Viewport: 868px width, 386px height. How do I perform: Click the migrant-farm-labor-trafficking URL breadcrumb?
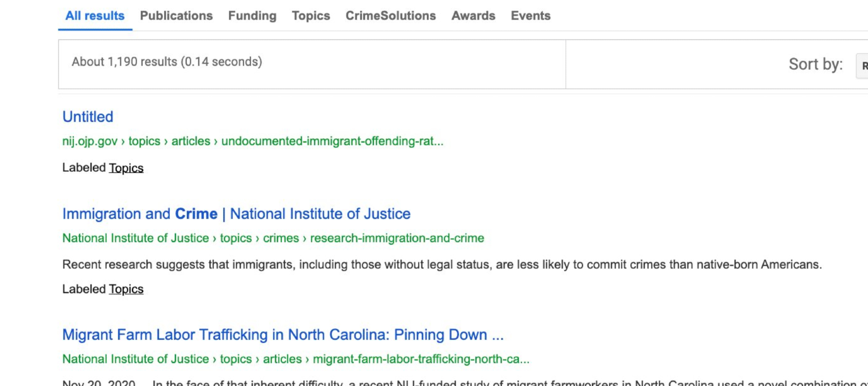tap(421, 359)
